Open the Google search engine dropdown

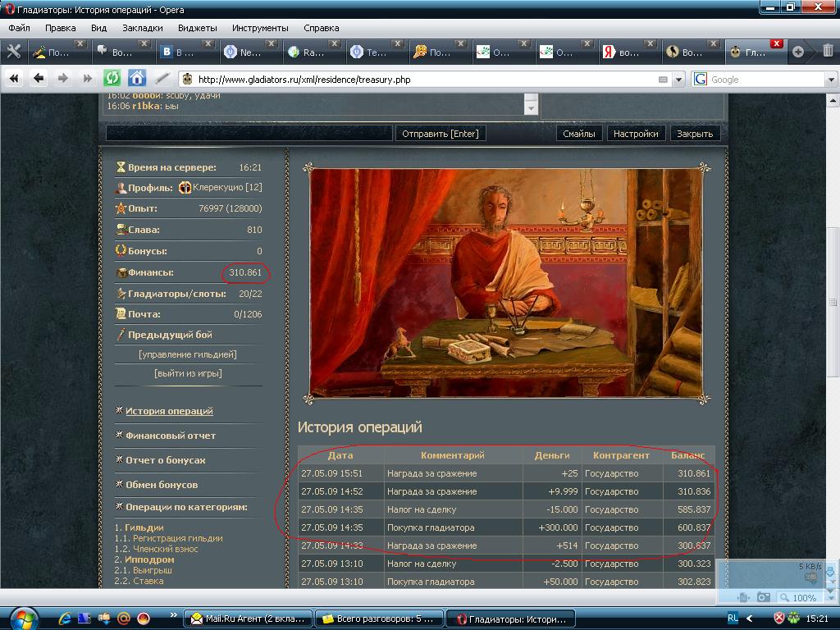[x=701, y=80]
